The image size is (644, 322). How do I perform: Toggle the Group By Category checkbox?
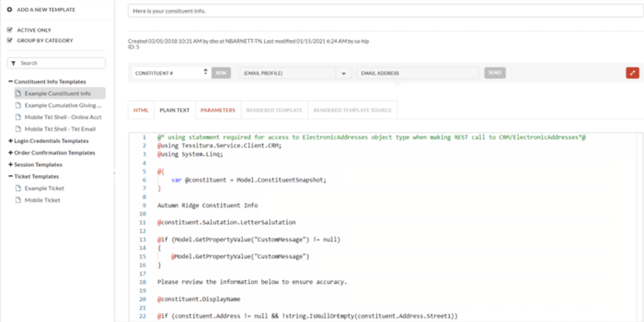click(10, 41)
